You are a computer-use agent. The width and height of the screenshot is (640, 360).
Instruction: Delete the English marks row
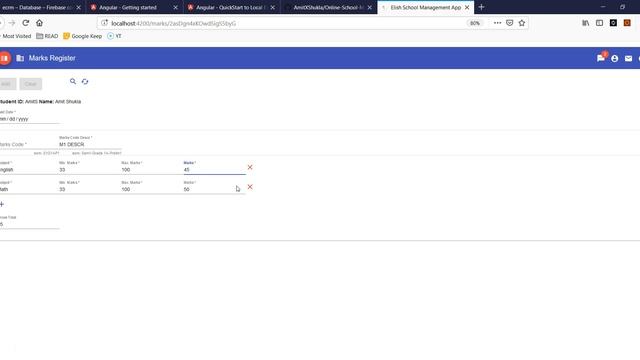coord(250,167)
